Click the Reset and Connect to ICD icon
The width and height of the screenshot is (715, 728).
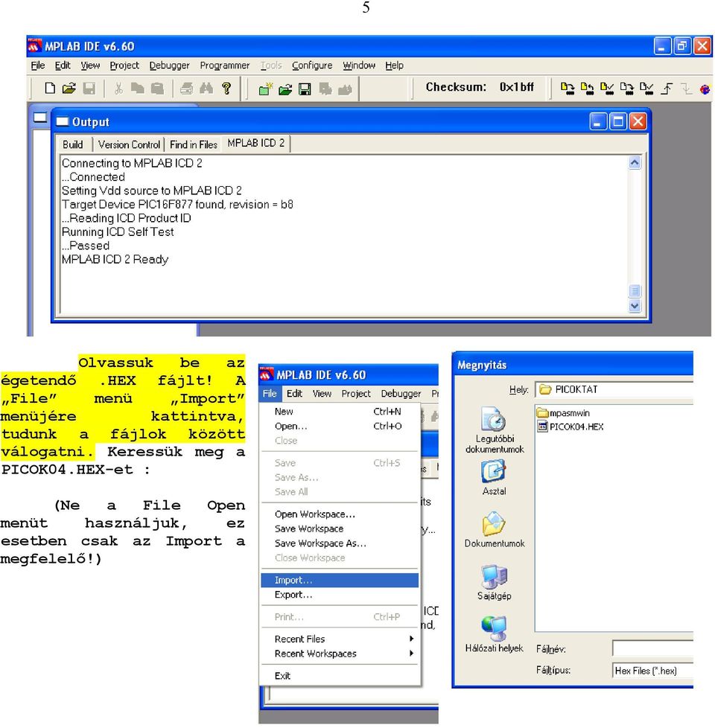point(705,89)
